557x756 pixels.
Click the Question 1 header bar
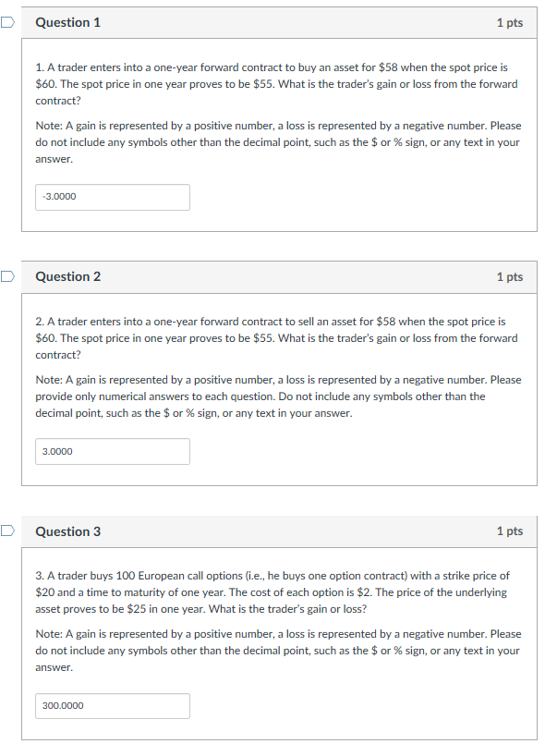coord(277,21)
